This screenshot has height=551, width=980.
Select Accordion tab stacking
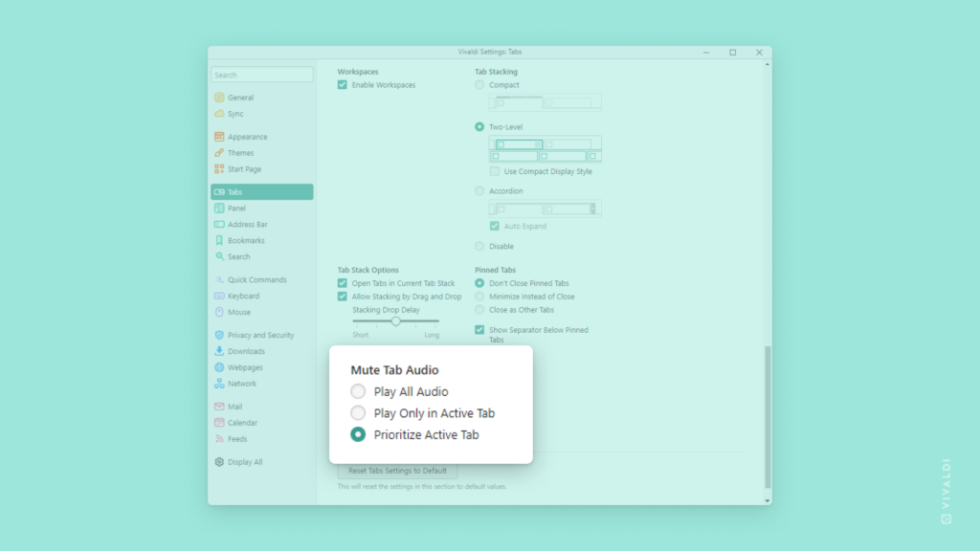pos(479,191)
